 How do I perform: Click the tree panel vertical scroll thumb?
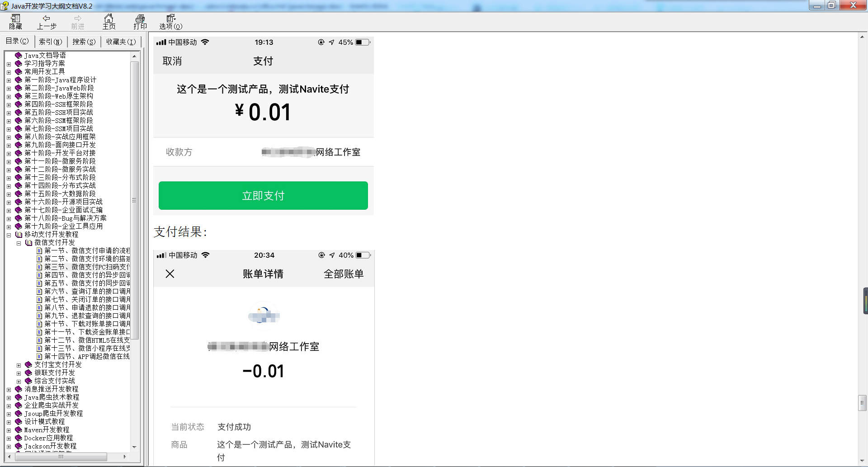tap(134, 201)
